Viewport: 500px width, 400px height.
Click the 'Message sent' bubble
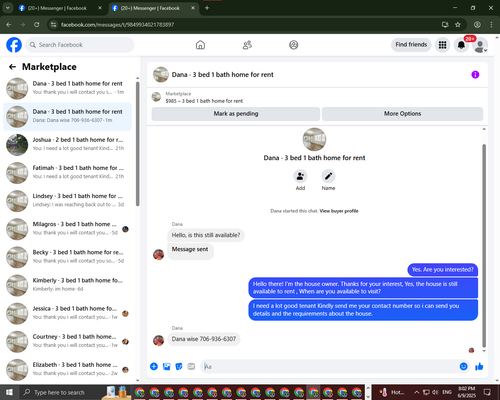pyautogui.click(x=190, y=251)
